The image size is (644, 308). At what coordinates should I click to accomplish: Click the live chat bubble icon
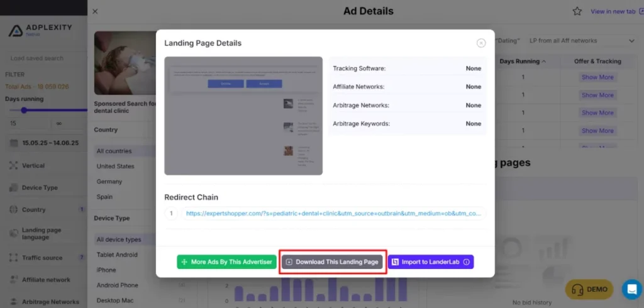(x=631, y=289)
